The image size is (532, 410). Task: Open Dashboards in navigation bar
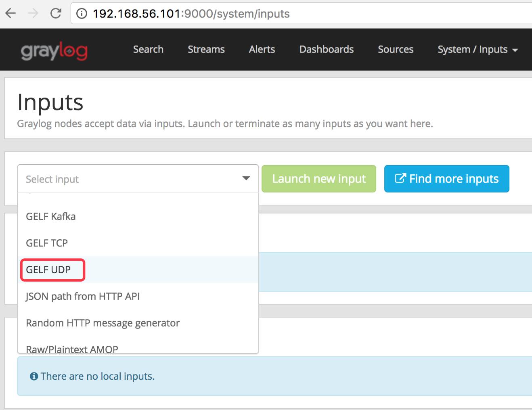click(x=327, y=49)
